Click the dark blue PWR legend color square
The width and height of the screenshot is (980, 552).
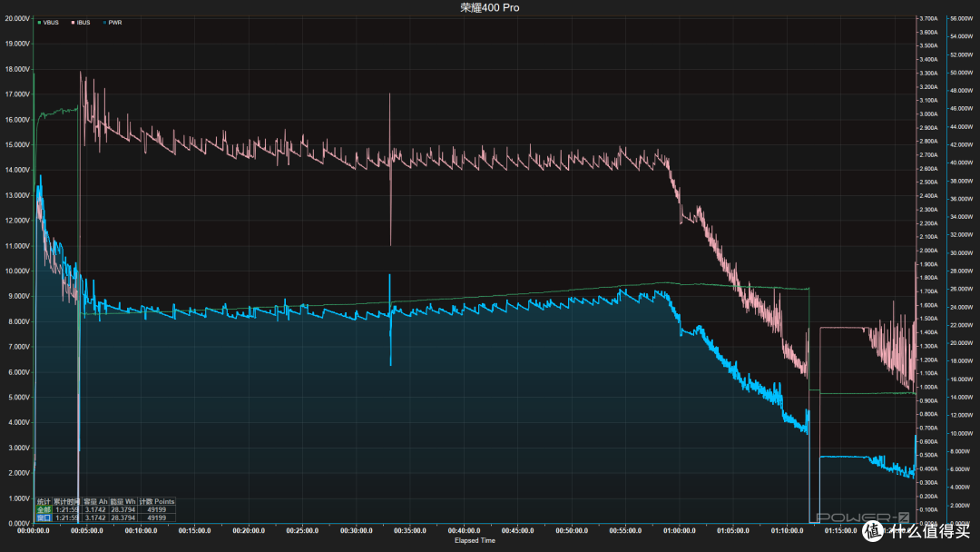point(104,23)
